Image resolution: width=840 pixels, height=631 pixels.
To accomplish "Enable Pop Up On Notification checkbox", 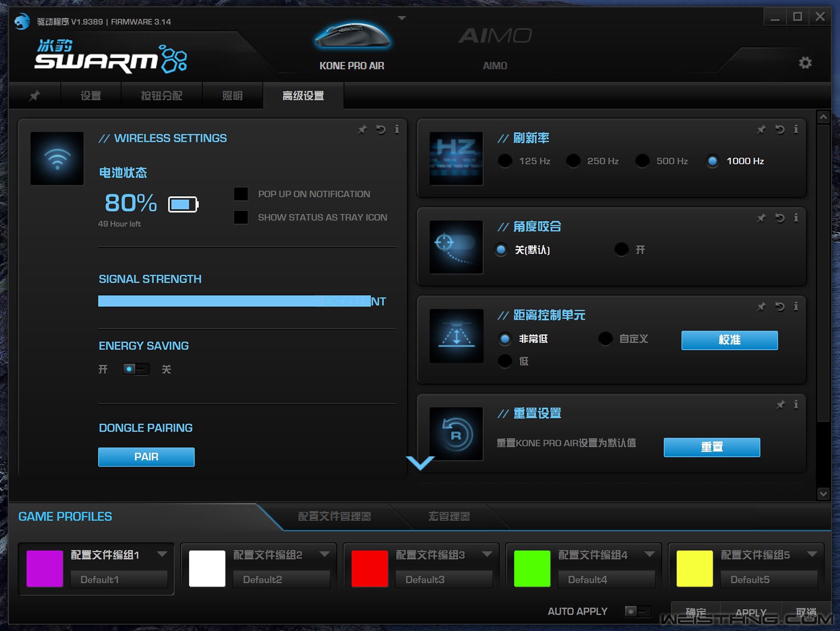I will pos(241,194).
